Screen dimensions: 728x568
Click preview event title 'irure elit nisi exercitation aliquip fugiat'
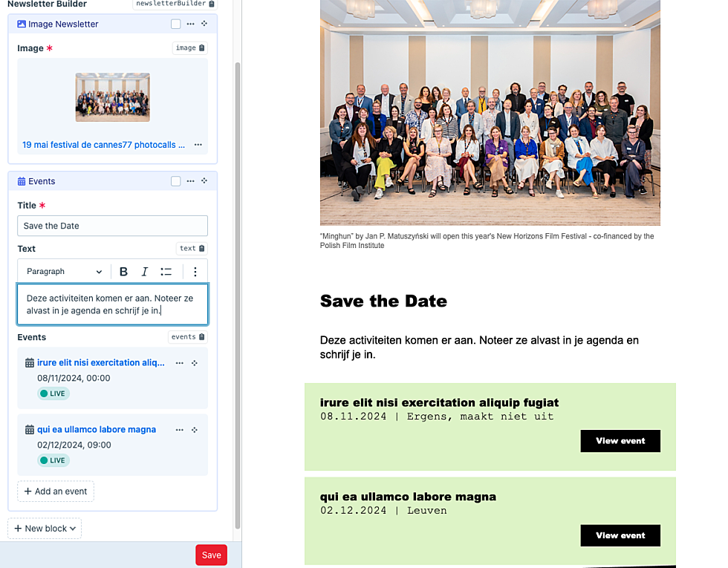pyautogui.click(x=439, y=402)
